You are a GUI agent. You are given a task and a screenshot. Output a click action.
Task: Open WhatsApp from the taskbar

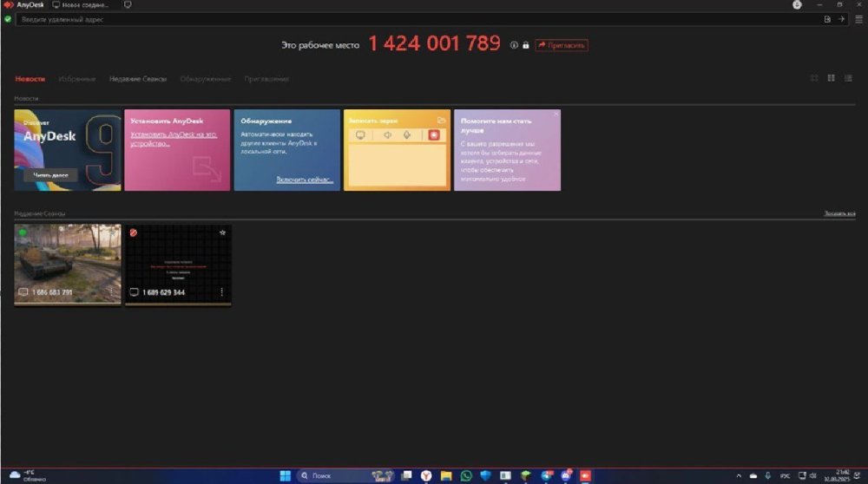(x=466, y=475)
